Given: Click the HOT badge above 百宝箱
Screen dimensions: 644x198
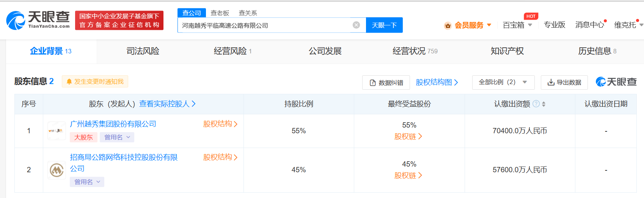Looking at the screenshot, I should coord(531,16).
